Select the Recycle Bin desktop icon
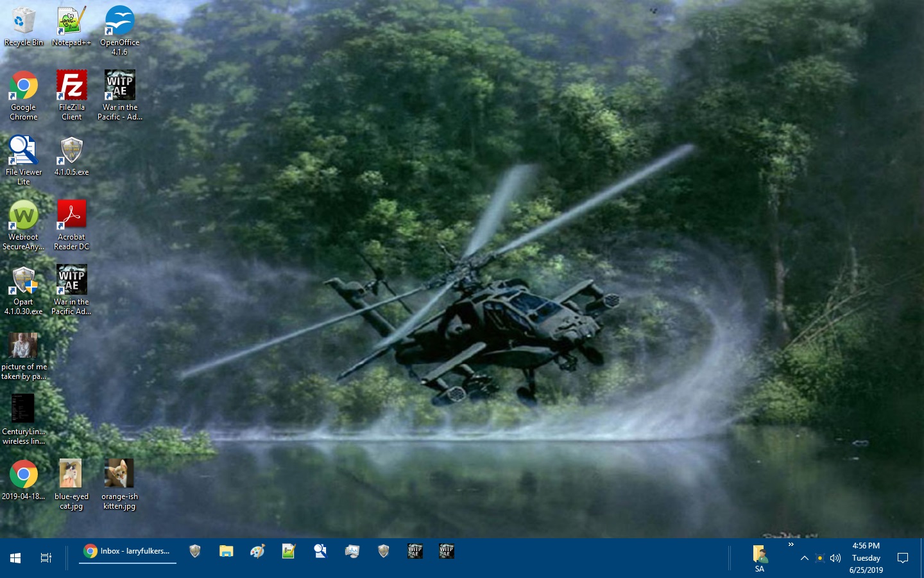Viewport: 924px width, 578px height. (24, 26)
